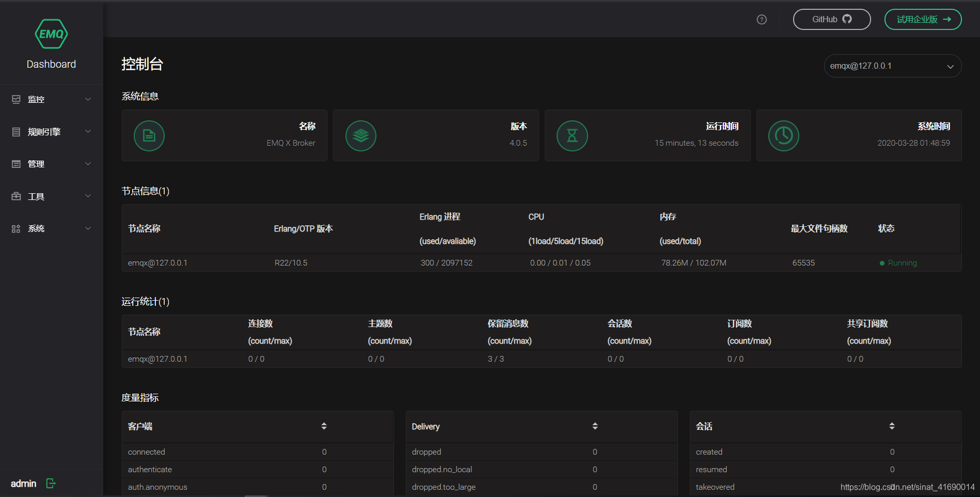Click the 最大文件句柄数 column header
The height and width of the screenshot is (497, 980).
point(819,228)
